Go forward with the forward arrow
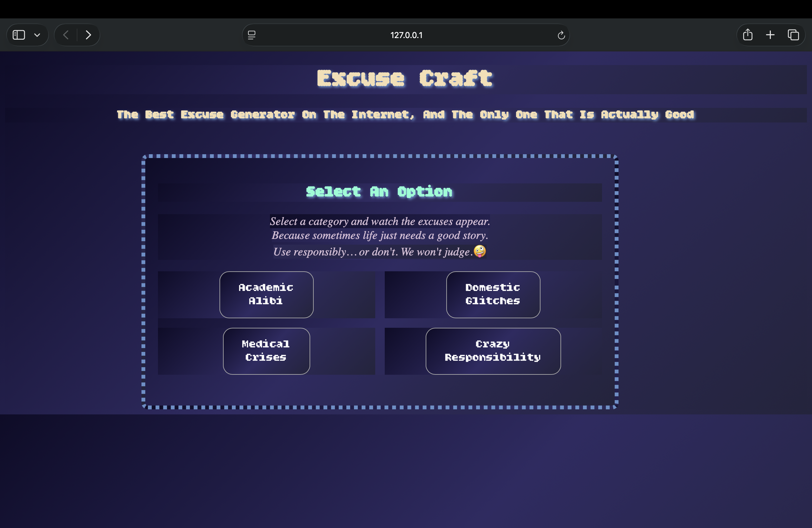 (x=88, y=35)
